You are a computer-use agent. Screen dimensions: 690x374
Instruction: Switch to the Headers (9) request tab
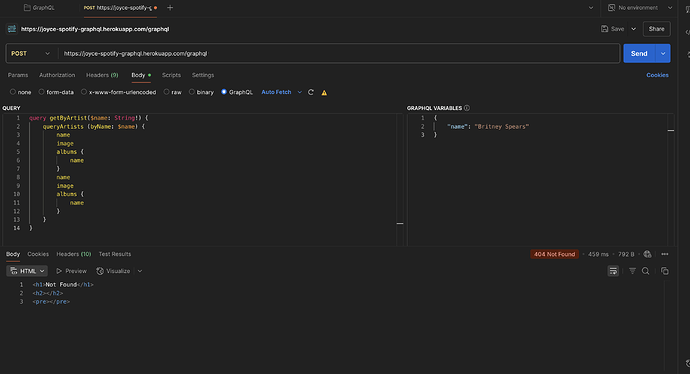point(102,75)
